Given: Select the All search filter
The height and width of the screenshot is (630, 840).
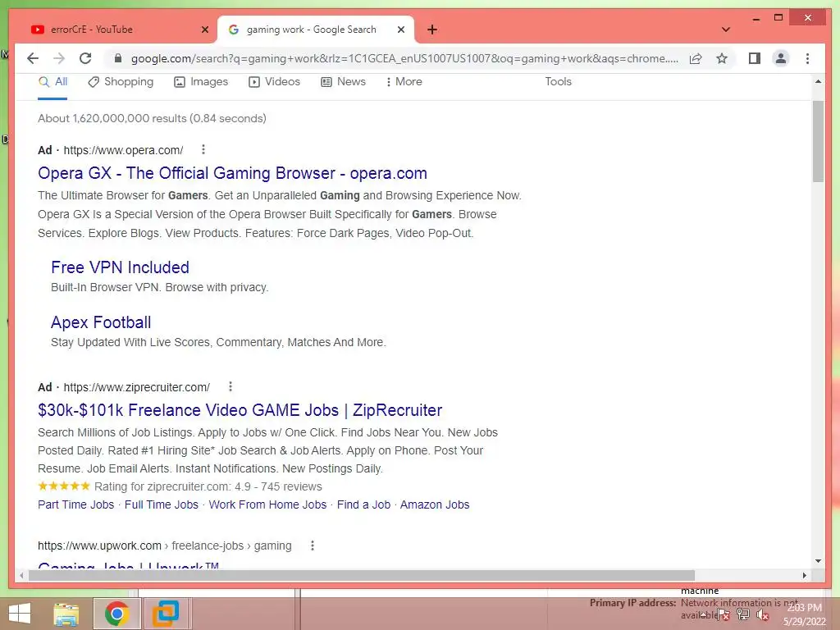Looking at the screenshot, I should point(53,82).
